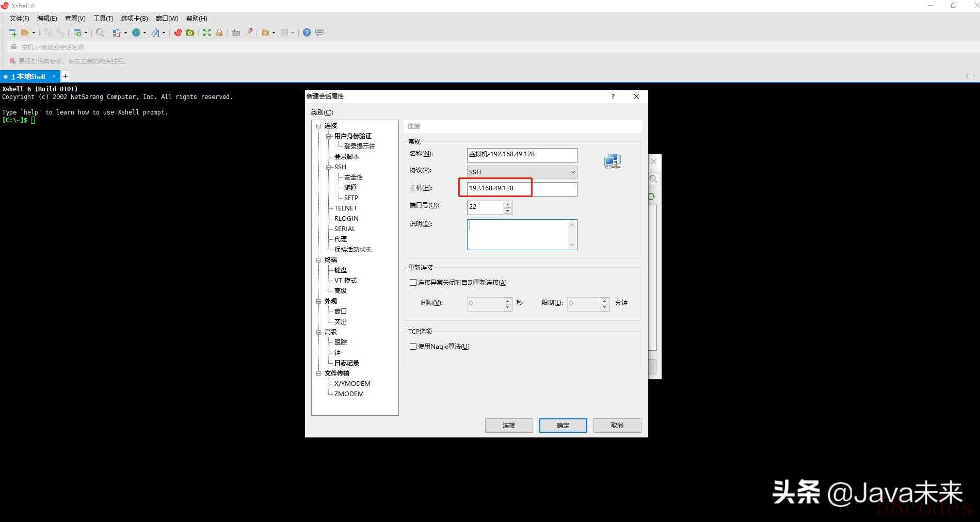Open the 工具(T) menu
980x522 pixels.
[103, 19]
